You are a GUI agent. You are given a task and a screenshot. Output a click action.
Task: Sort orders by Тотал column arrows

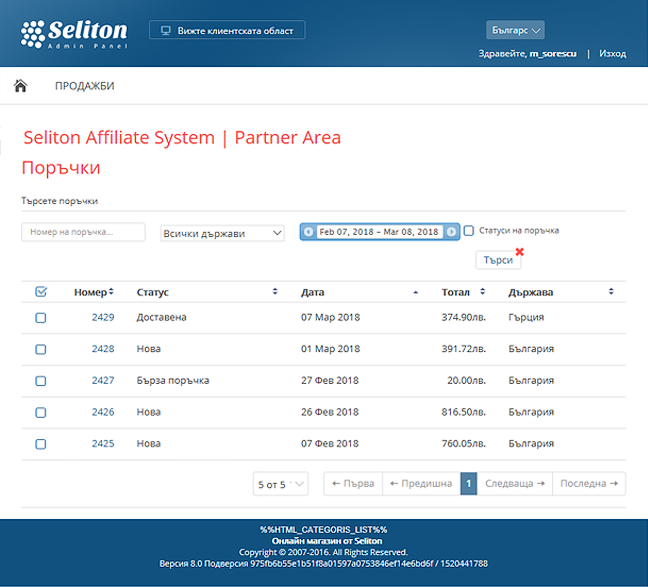482,292
